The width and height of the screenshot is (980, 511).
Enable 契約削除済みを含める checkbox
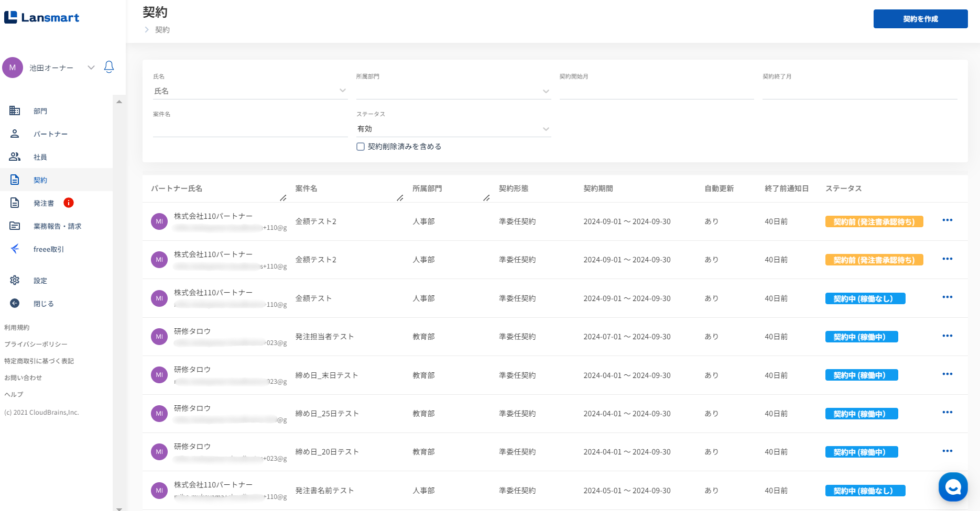(361, 147)
